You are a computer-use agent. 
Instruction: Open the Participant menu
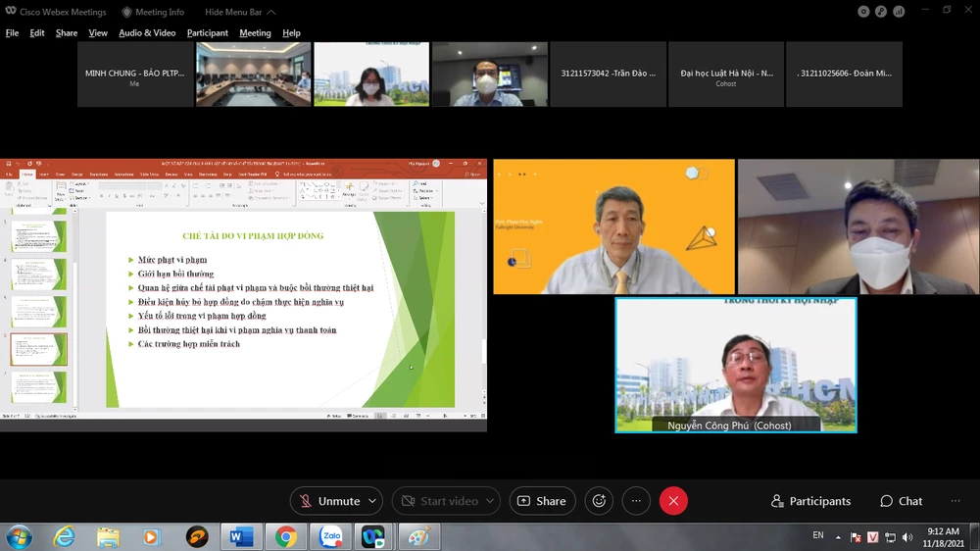[207, 32]
